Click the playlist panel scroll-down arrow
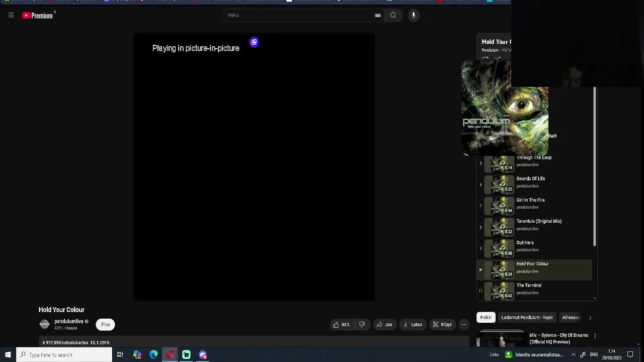Image resolution: width=644 pixels, height=362 pixels. pyautogui.click(x=595, y=298)
